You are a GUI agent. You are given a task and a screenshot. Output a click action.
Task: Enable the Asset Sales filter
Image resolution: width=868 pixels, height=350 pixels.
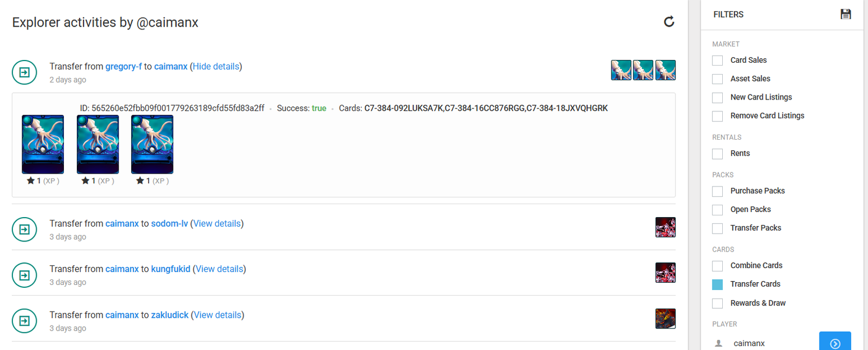click(718, 79)
